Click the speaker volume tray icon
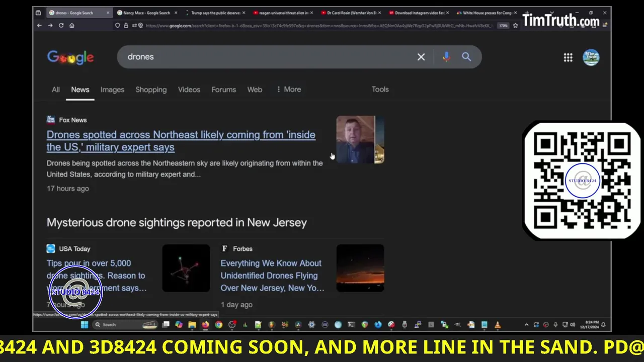This screenshot has height=362, width=644. pyautogui.click(x=573, y=325)
